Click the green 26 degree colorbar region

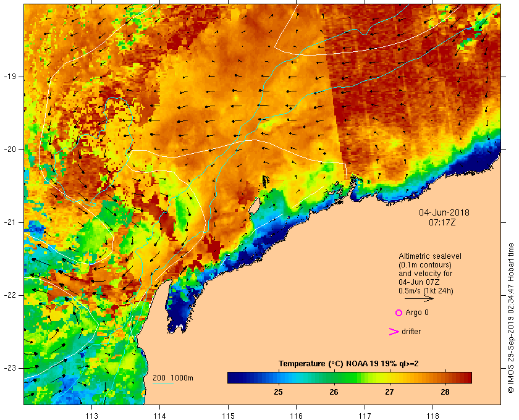coord(334,377)
